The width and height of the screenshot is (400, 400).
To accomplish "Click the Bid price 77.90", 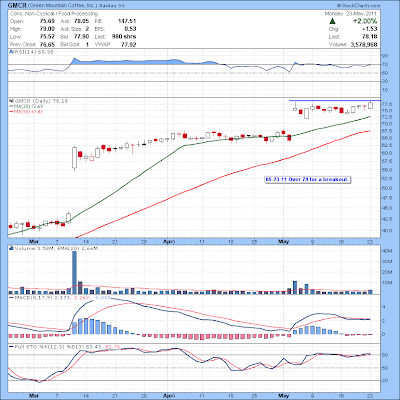I will [x=82, y=37].
